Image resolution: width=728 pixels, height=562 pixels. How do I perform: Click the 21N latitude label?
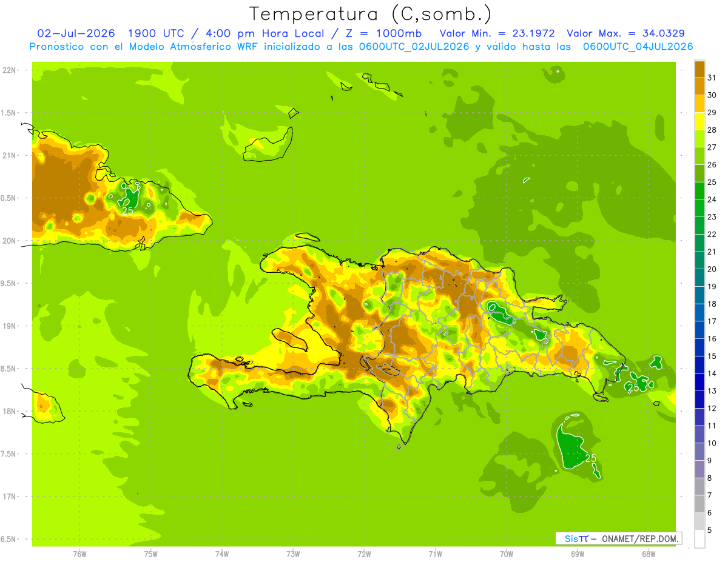pyautogui.click(x=9, y=155)
